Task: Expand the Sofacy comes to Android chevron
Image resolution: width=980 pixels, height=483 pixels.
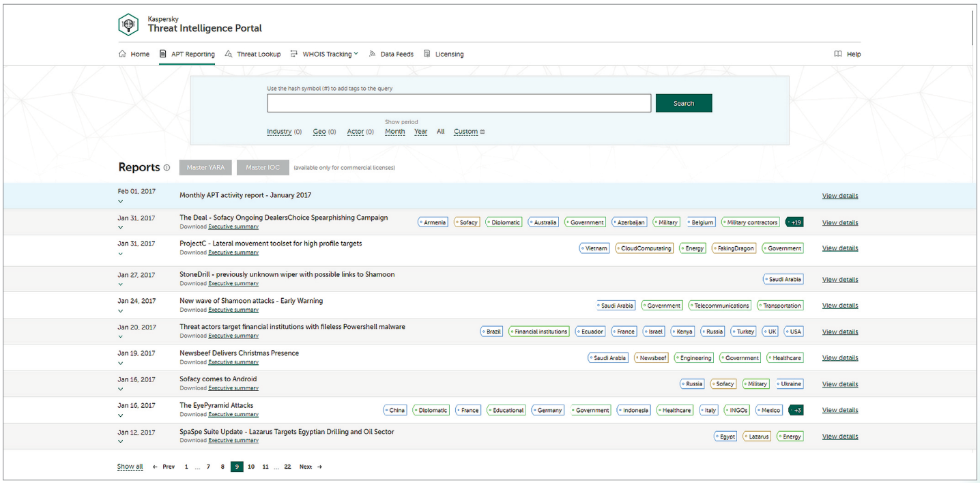Action: point(121,389)
